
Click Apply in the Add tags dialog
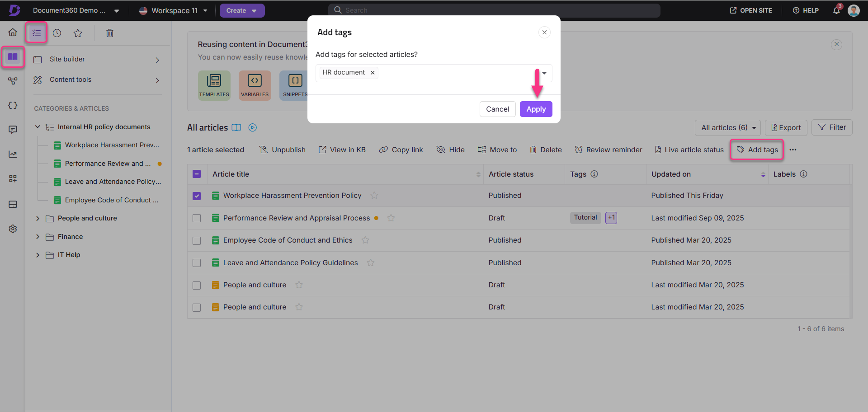pyautogui.click(x=536, y=109)
